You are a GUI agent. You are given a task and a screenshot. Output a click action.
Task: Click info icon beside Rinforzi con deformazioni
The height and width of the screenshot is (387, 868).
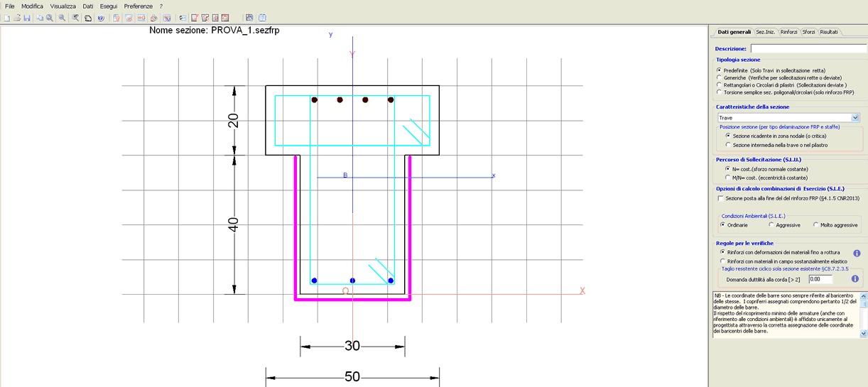(x=857, y=253)
